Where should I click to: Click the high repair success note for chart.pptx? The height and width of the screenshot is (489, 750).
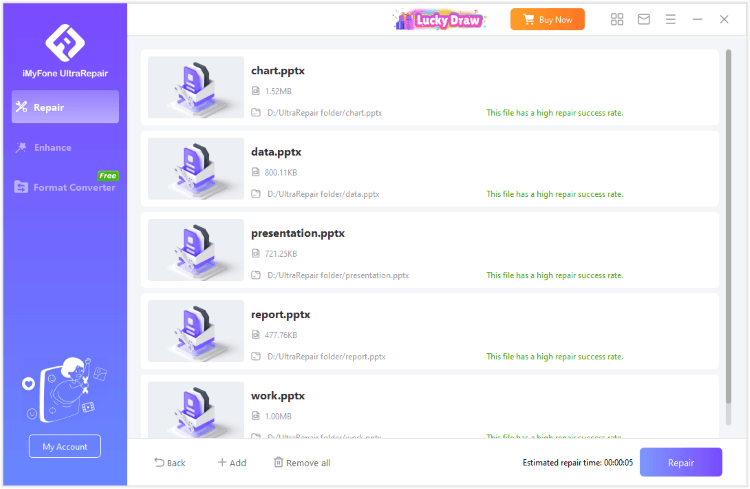[555, 113]
